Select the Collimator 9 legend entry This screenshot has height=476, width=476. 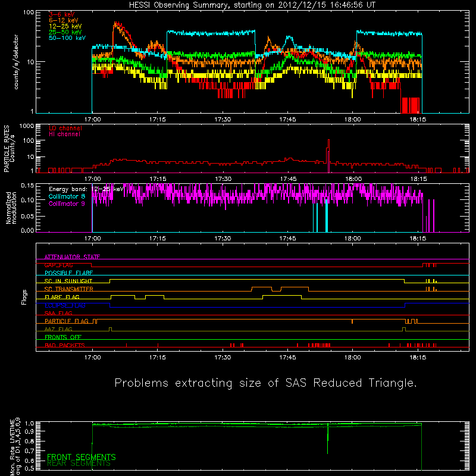coord(67,203)
